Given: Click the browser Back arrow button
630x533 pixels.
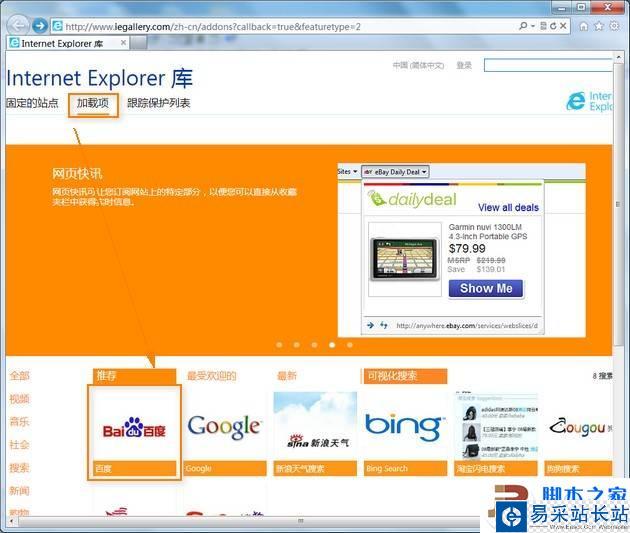Looking at the screenshot, I should [x=18, y=27].
